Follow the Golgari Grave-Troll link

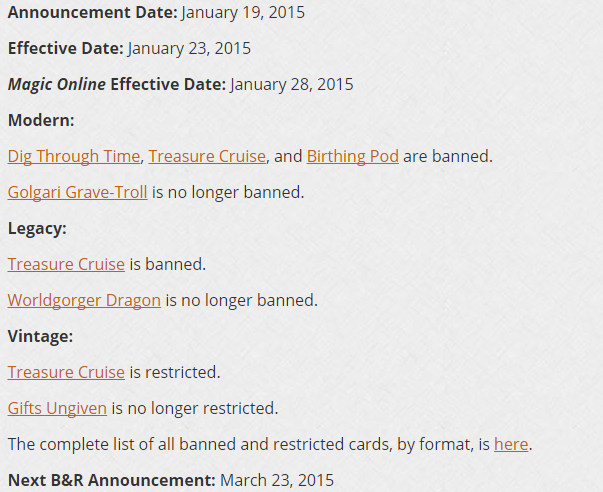coord(77,192)
